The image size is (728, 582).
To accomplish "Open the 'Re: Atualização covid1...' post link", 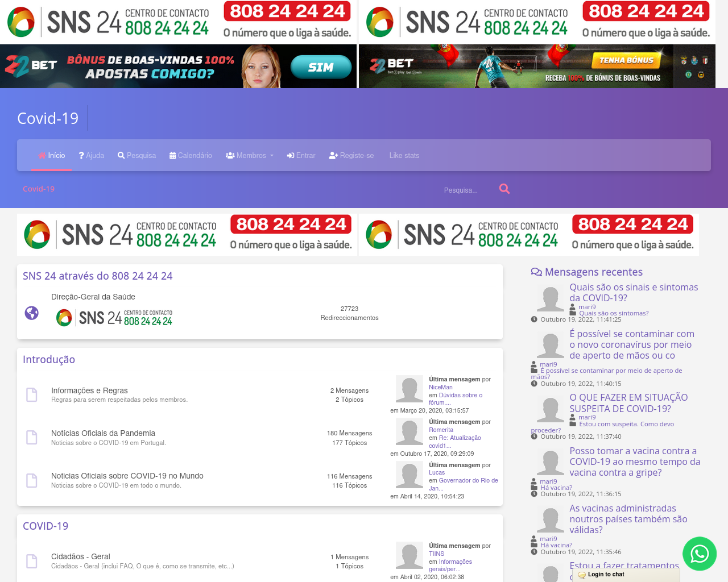I will (x=455, y=442).
